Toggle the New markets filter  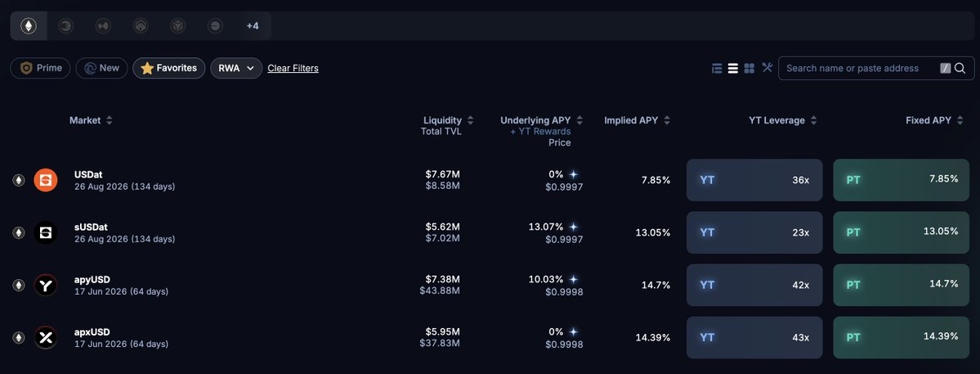click(x=101, y=68)
